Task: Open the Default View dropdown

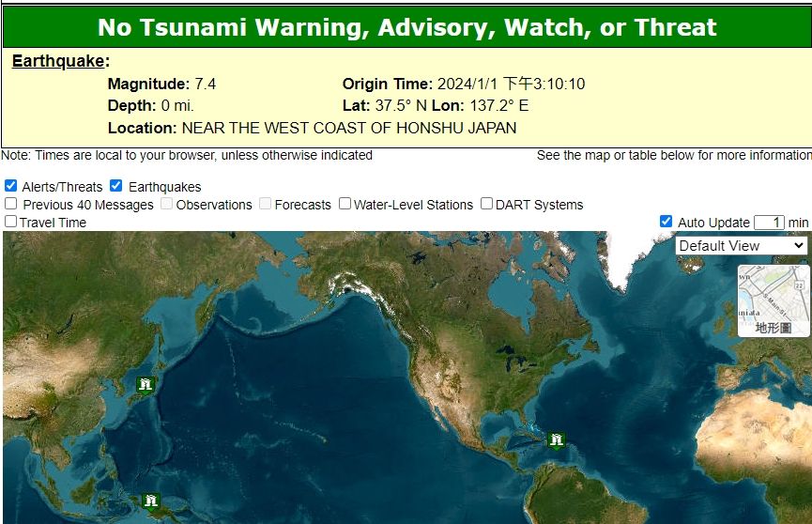Action: tap(741, 245)
